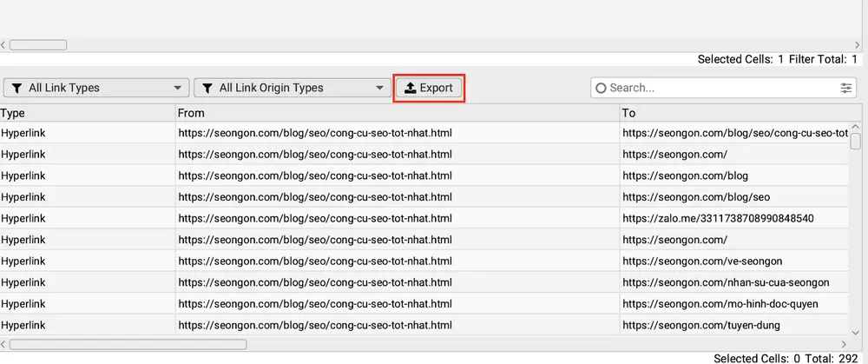This screenshot has height=364, width=868.
Task: Select the cell https://seongon.com/nhan-su-cua-seongon
Action: (734, 282)
